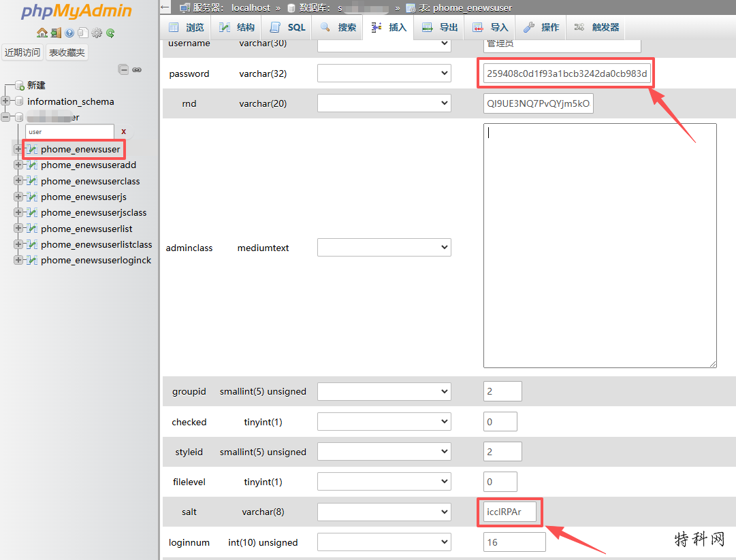Click the phpMyAdmin logo

pos(76,11)
